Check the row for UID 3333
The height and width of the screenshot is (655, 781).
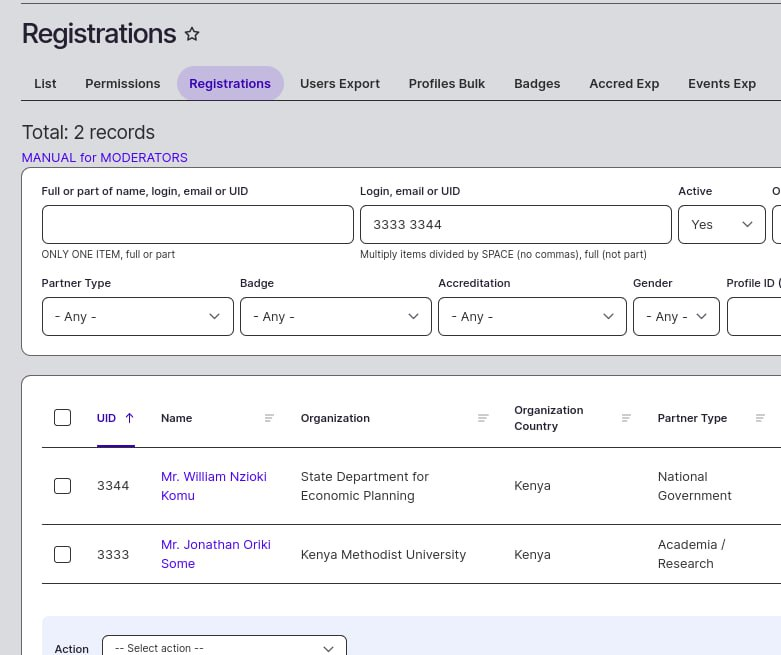pos(62,554)
